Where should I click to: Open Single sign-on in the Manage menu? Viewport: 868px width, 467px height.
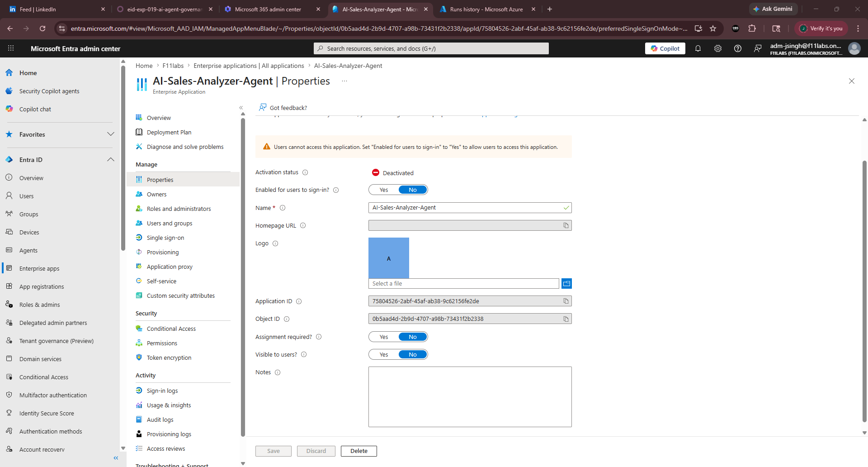165,238
